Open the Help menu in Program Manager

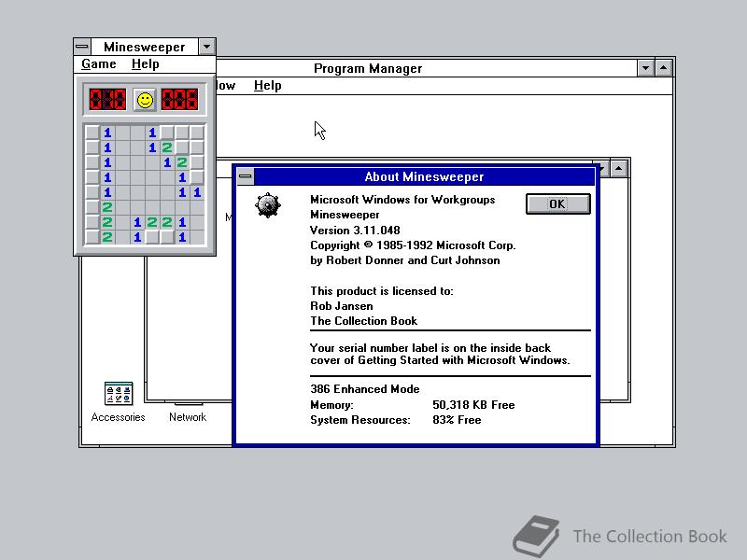pyautogui.click(x=267, y=85)
